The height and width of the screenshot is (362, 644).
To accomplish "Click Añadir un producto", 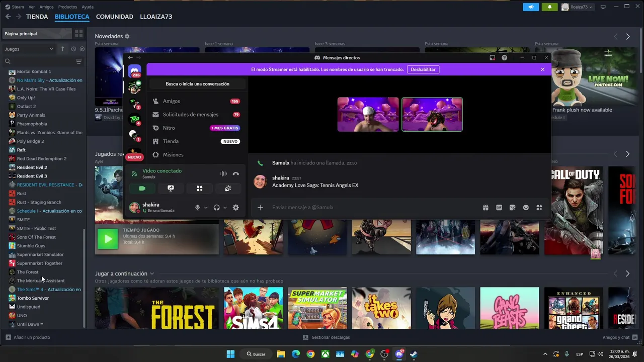I will (28, 337).
